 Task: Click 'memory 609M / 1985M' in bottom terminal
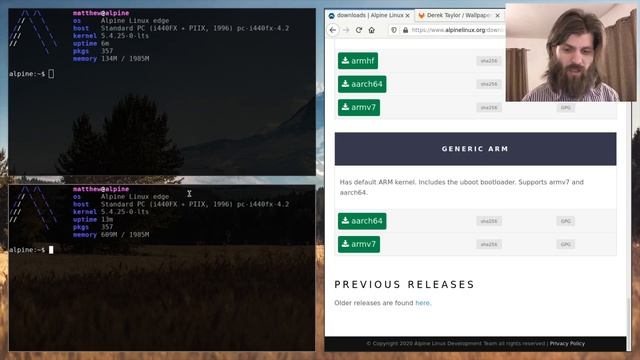click(x=111, y=235)
